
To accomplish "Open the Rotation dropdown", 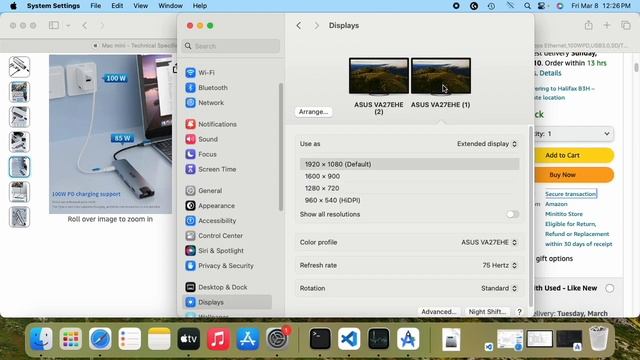I will [x=499, y=288].
